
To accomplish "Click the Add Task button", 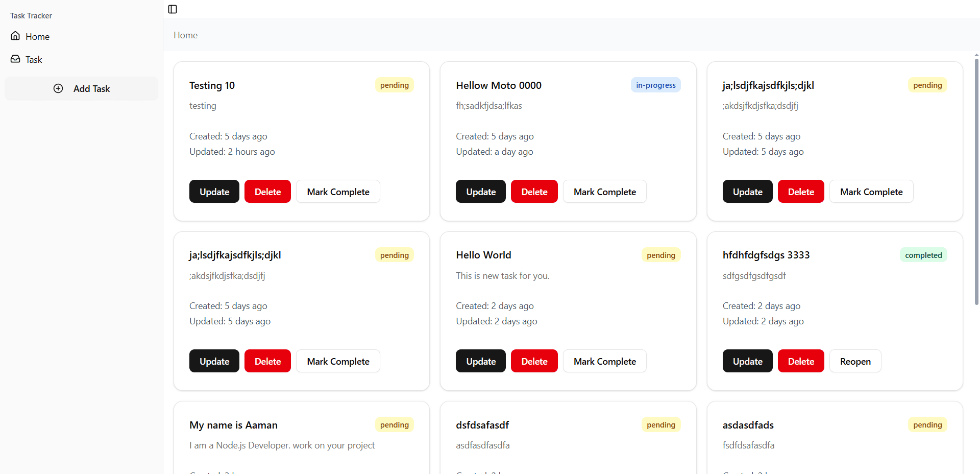I will click(82, 88).
